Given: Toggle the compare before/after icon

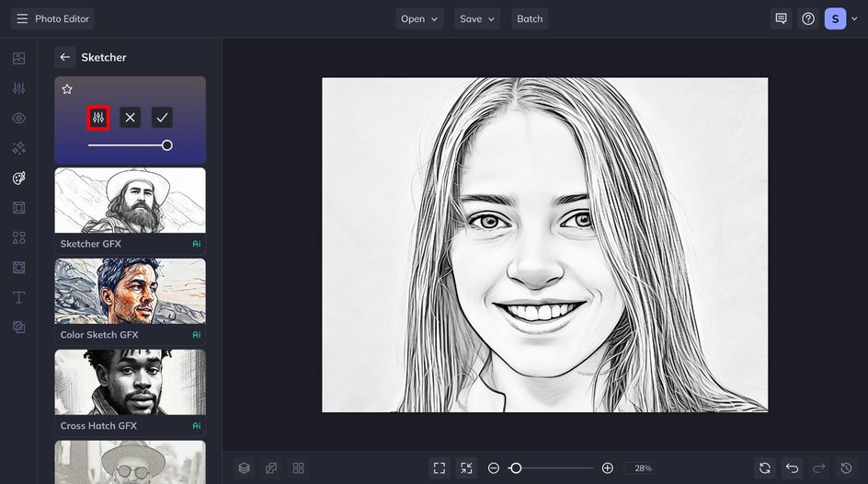Looking at the screenshot, I should pyautogui.click(x=271, y=468).
